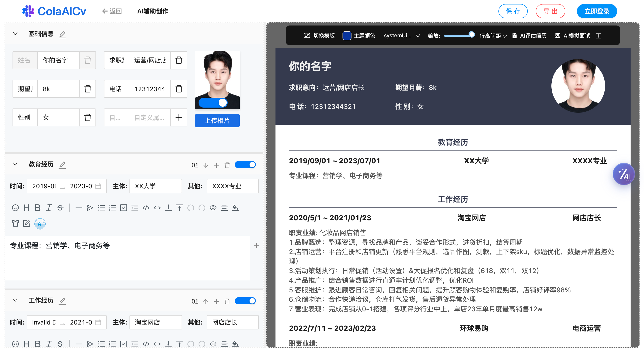Click the preview eye icon in education toolbar
The width and height of the screenshot is (644, 348).
213,208
